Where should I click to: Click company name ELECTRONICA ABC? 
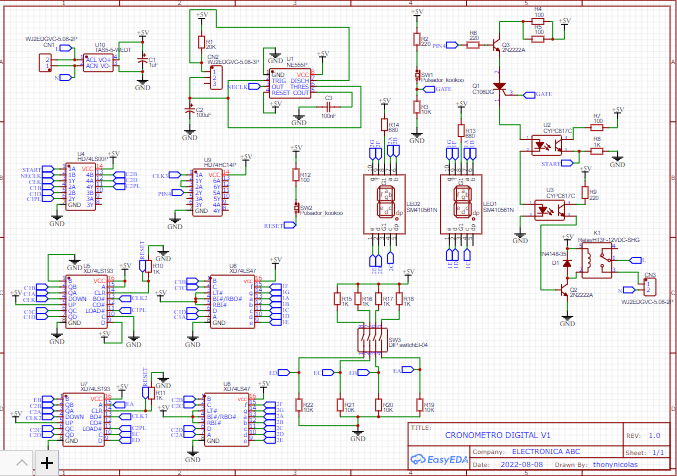click(546, 452)
